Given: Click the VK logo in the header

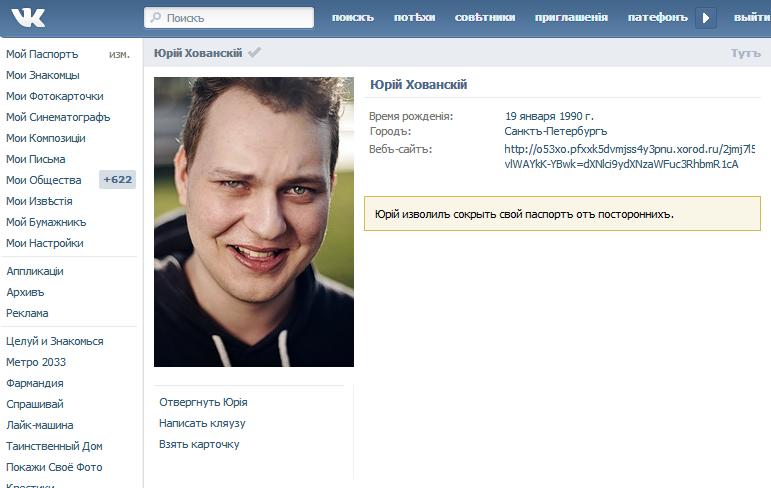Looking at the screenshot, I should point(27,17).
